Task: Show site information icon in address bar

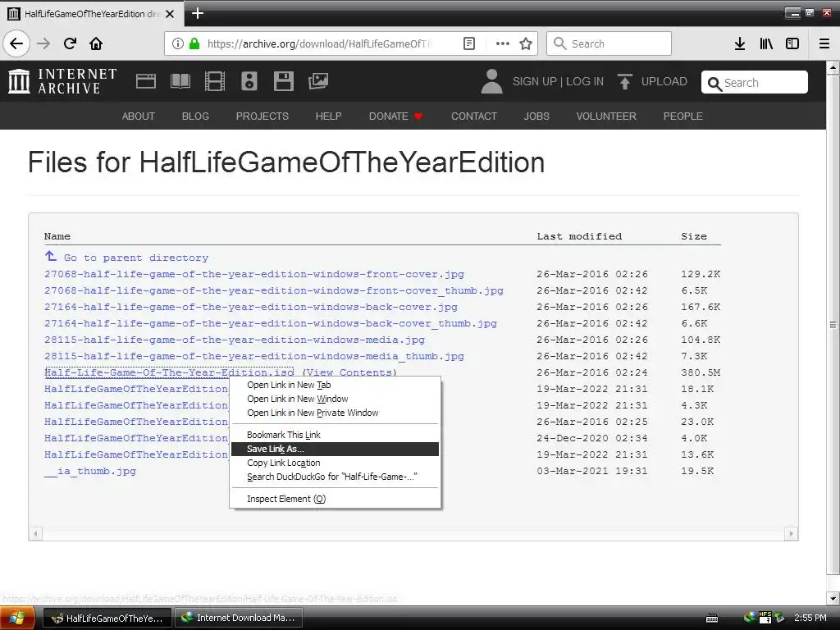Action: point(178,43)
